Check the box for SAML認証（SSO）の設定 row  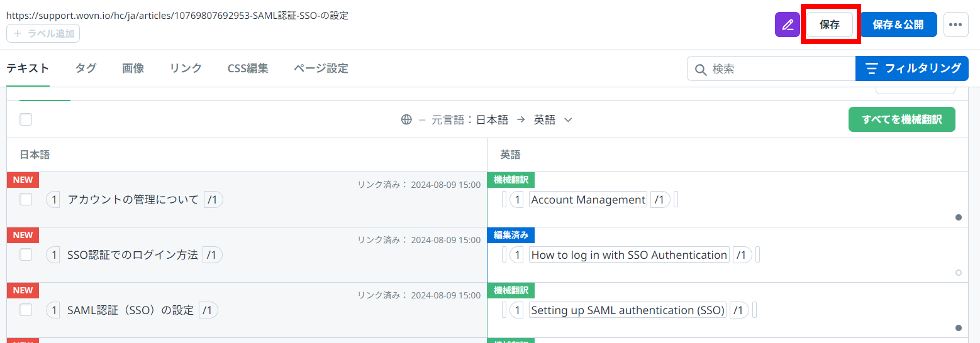point(26,310)
